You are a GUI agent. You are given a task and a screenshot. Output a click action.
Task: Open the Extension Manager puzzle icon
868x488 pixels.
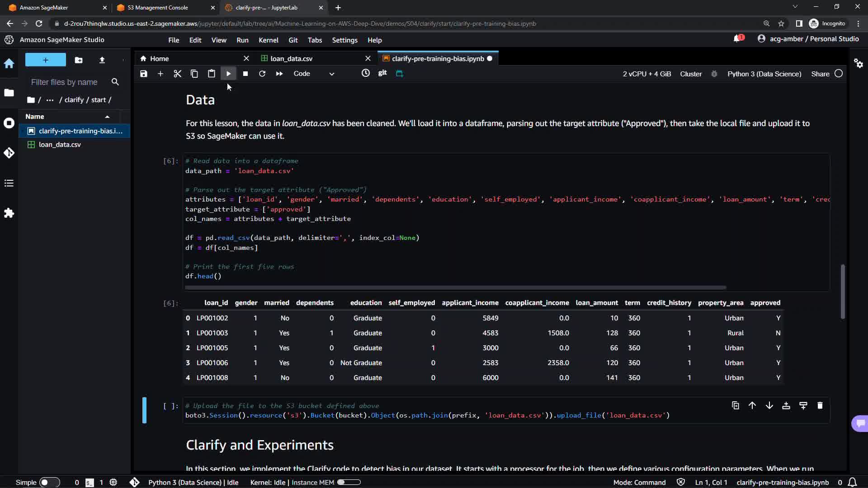[x=9, y=213]
